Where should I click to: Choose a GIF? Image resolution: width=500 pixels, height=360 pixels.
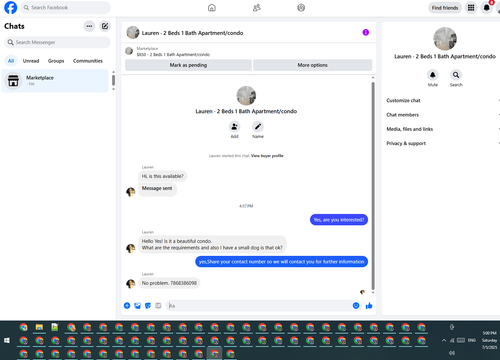[x=158, y=305]
